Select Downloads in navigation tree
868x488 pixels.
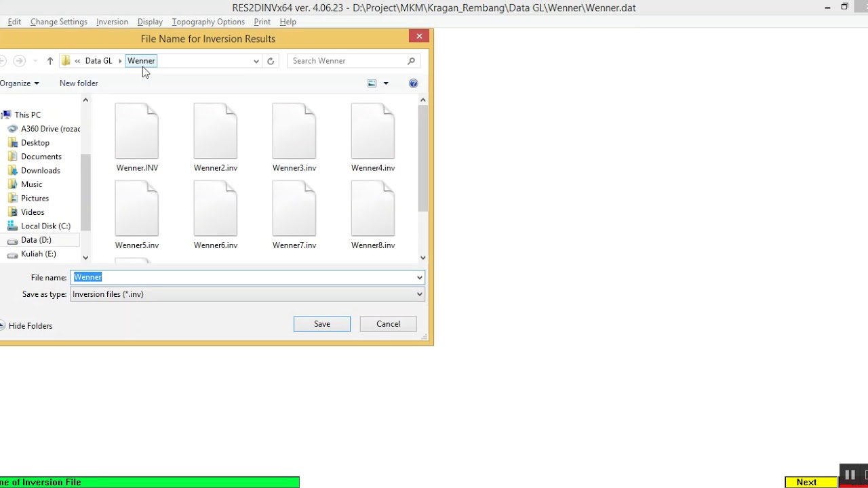(x=41, y=170)
